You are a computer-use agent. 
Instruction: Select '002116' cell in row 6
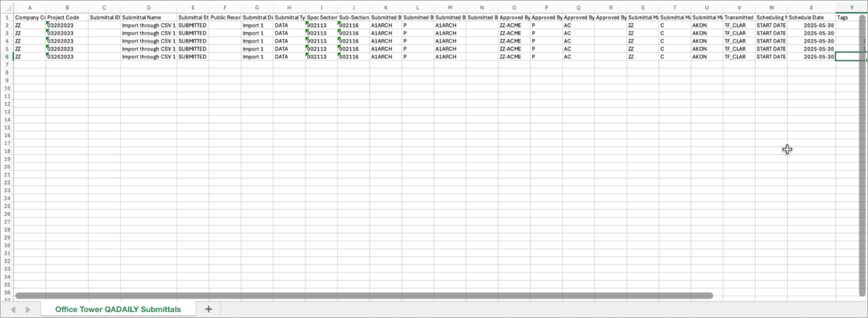click(x=353, y=57)
